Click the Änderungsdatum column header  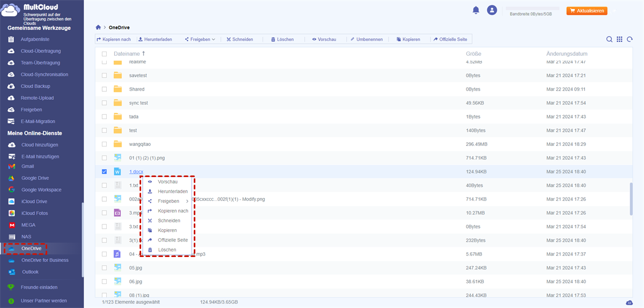pyautogui.click(x=567, y=54)
